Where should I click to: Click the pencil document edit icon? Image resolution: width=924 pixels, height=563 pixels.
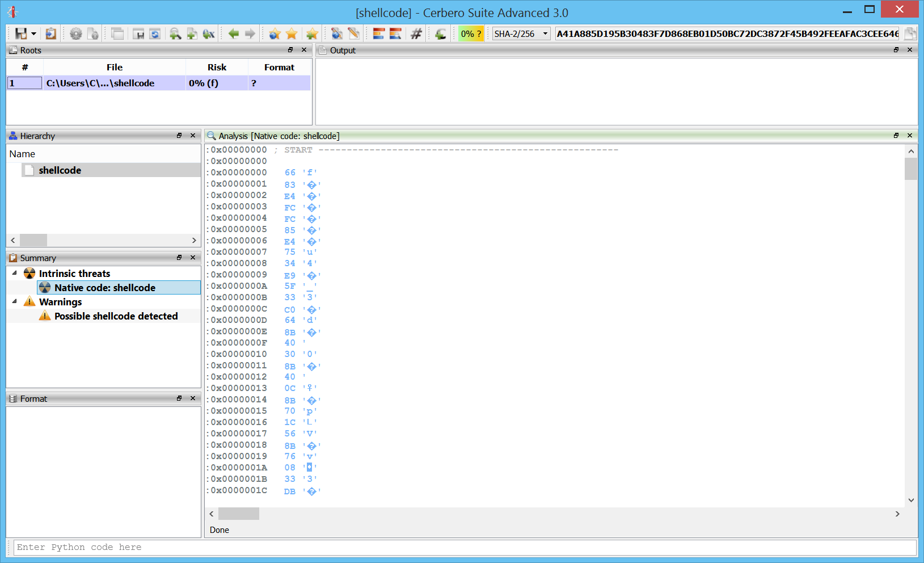354,34
